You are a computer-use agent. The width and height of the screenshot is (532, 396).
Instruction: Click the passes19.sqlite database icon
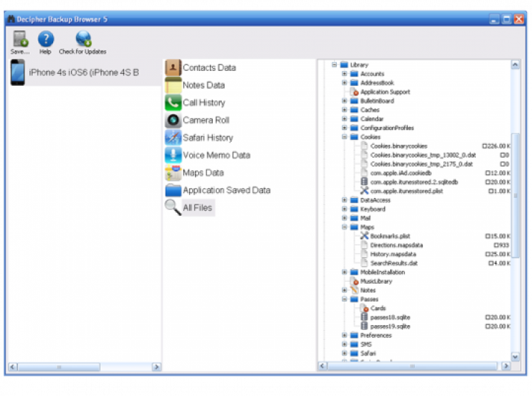point(364,326)
